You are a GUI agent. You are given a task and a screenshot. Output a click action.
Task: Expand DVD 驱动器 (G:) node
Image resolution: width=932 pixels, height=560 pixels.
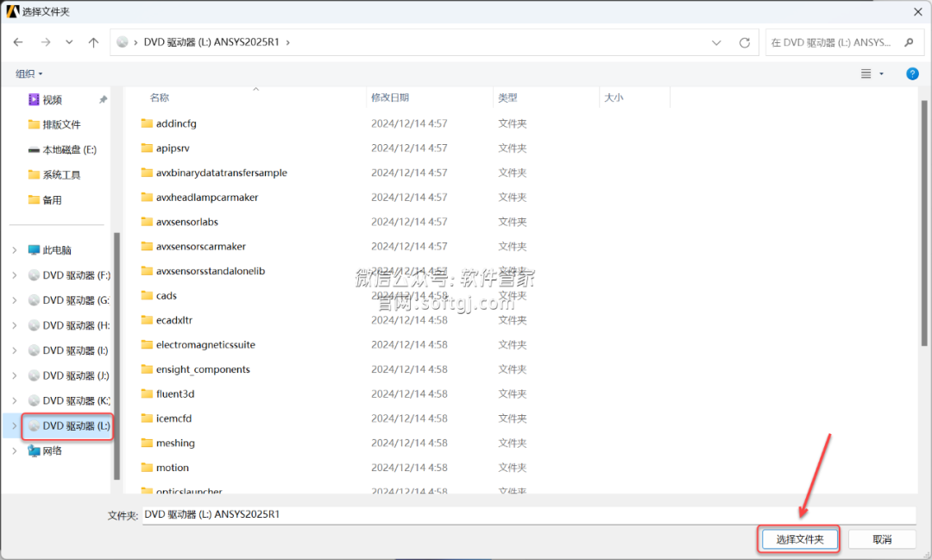[x=15, y=300]
